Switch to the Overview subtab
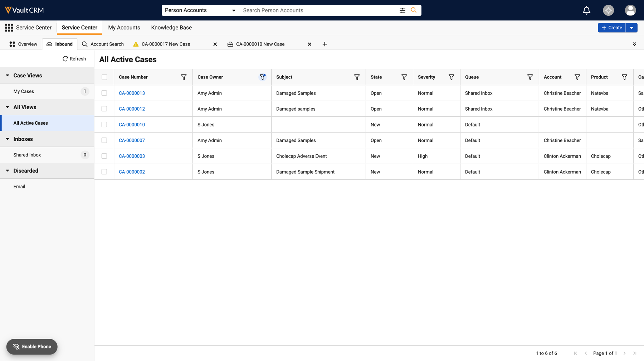The image size is (644, 361). pyautogui.click(x=23, y=44)
